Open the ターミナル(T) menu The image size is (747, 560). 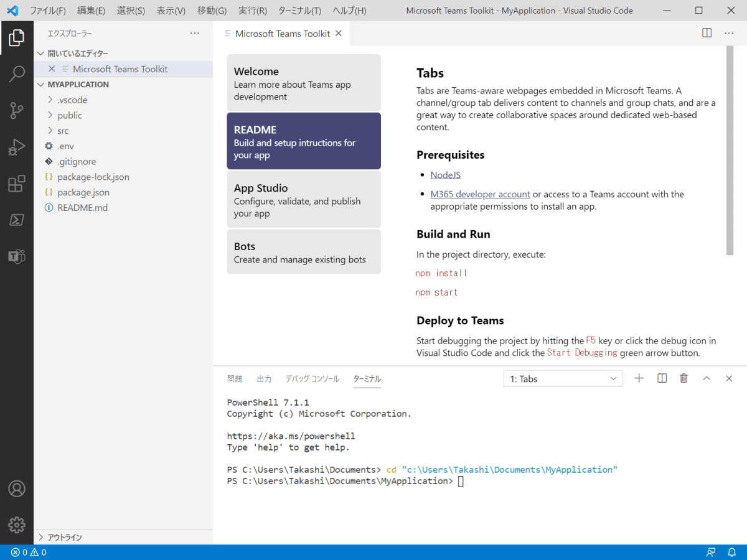tap(299, 11)
